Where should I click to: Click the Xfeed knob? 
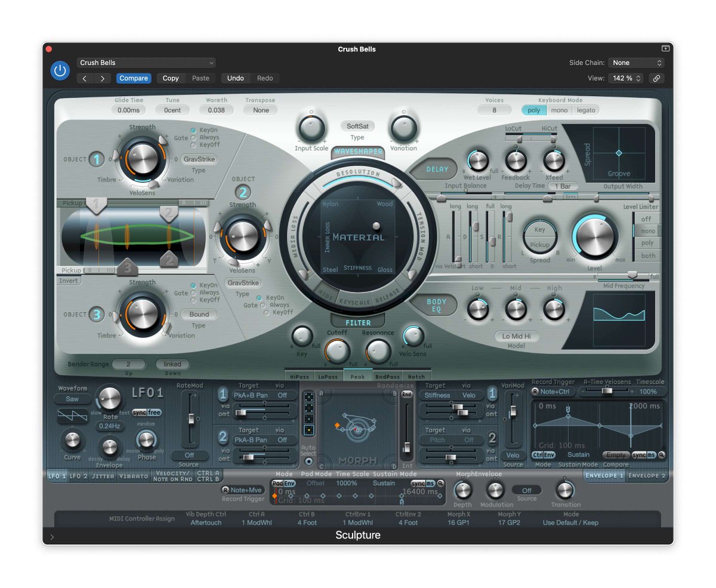click(554, 161)
